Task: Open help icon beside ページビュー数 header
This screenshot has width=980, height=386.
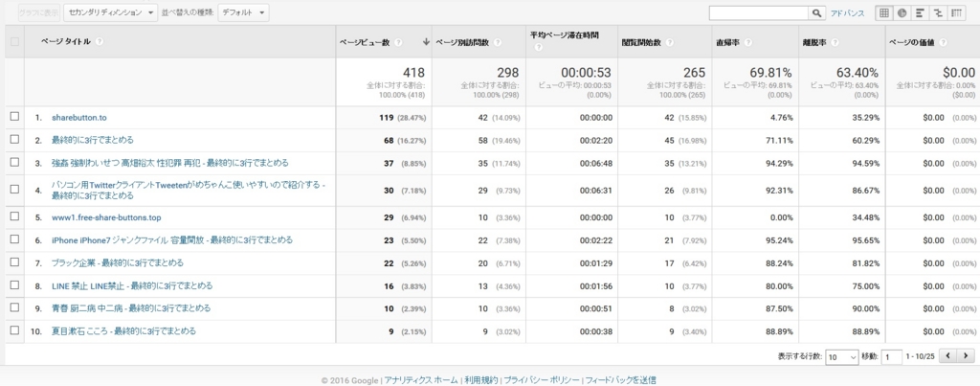Action: 398,42
